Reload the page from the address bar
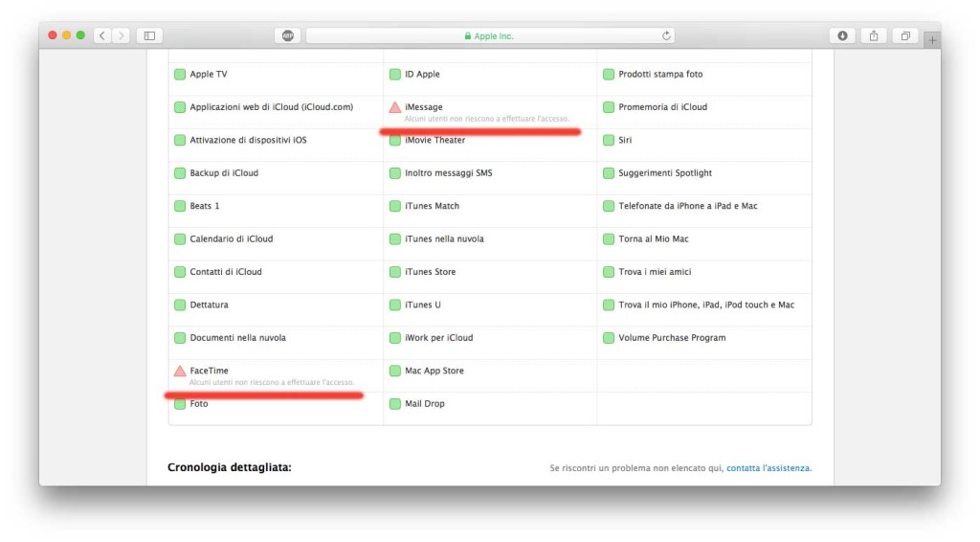 [x=666, y=35]
